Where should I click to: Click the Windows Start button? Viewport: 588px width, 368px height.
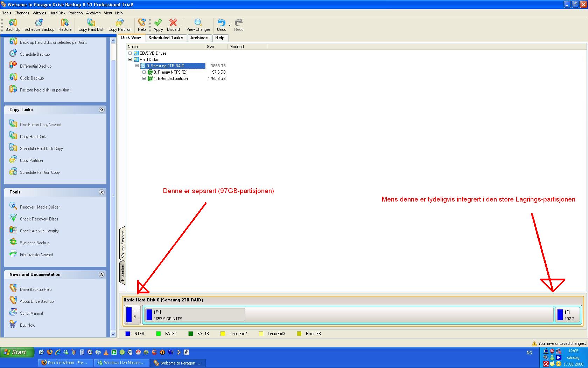tap(17, 352)
